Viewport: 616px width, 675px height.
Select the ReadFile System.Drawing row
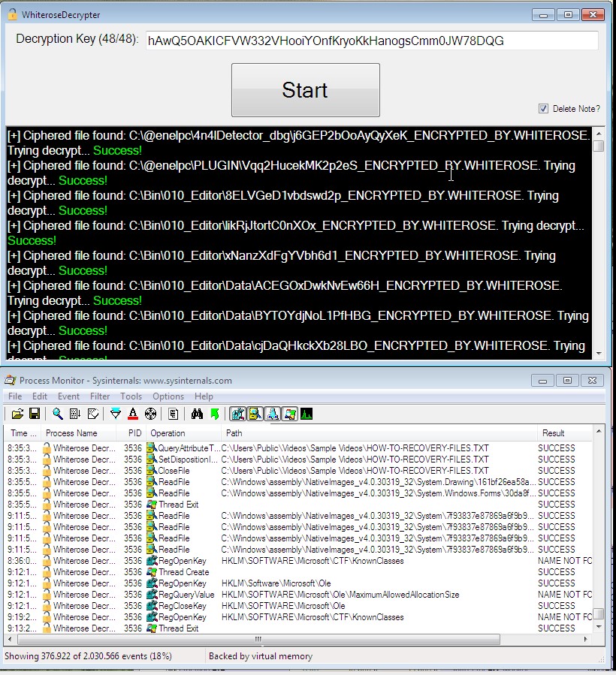pos(298,482)
